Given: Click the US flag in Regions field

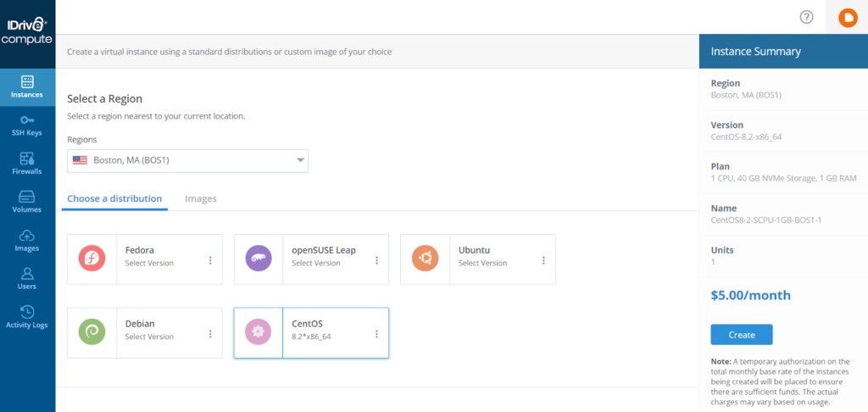Looking at the screenshot, I should click(x=81, y=160).
